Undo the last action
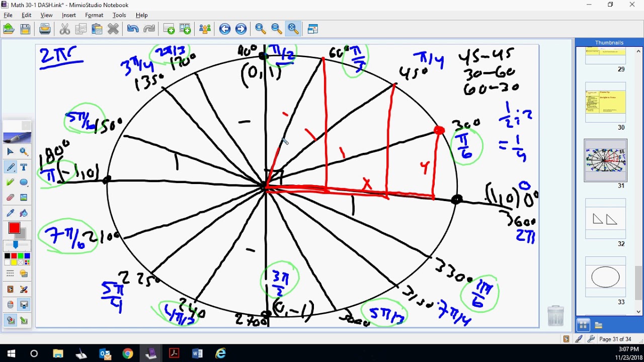 (x=133, y=29)
